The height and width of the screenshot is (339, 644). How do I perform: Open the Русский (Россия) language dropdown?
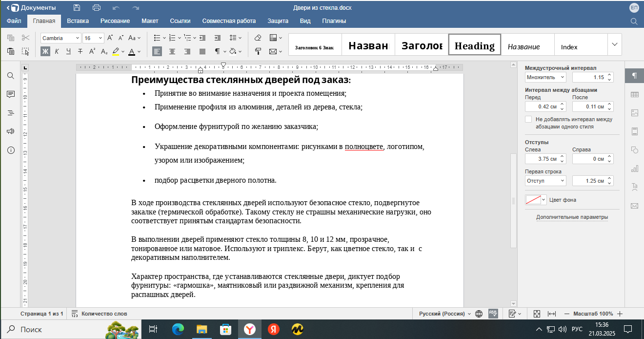(445, 314)
